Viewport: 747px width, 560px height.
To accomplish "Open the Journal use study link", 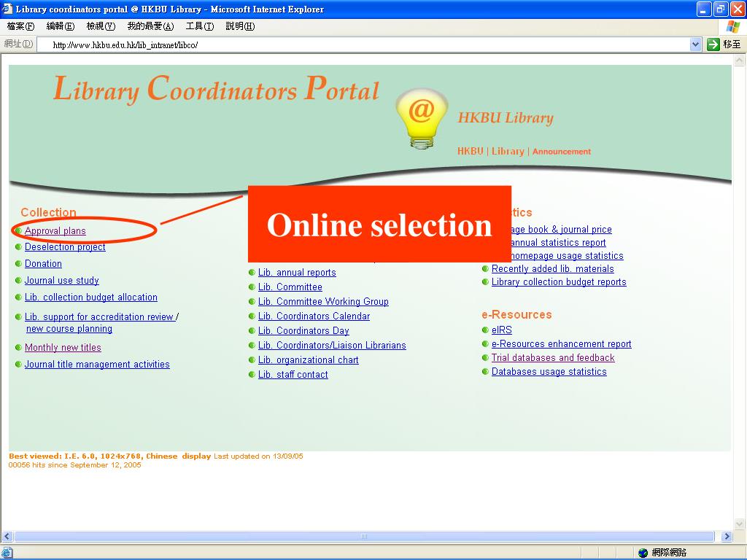I will coord(62,281).
